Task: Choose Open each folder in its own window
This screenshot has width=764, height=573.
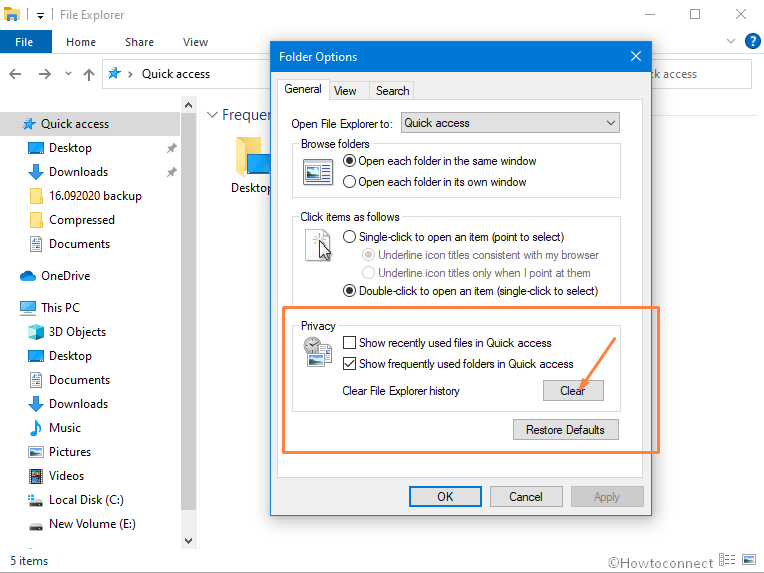Action: [350, 182]
